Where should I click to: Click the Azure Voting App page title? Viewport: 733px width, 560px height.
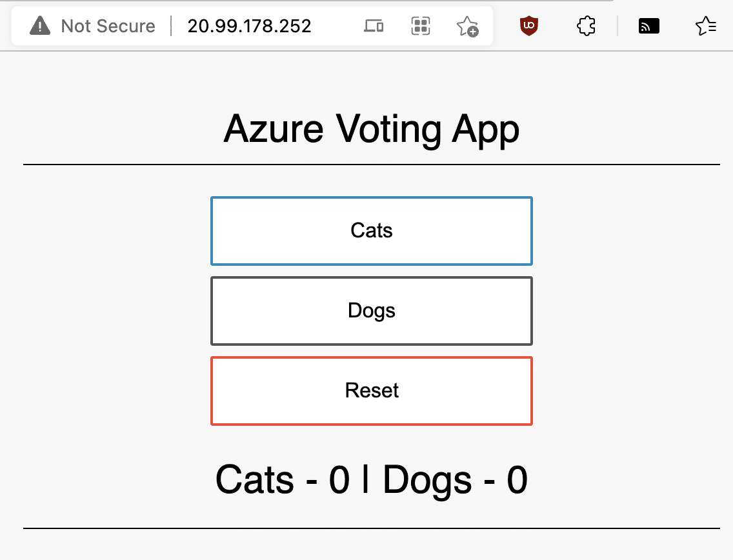372,129
